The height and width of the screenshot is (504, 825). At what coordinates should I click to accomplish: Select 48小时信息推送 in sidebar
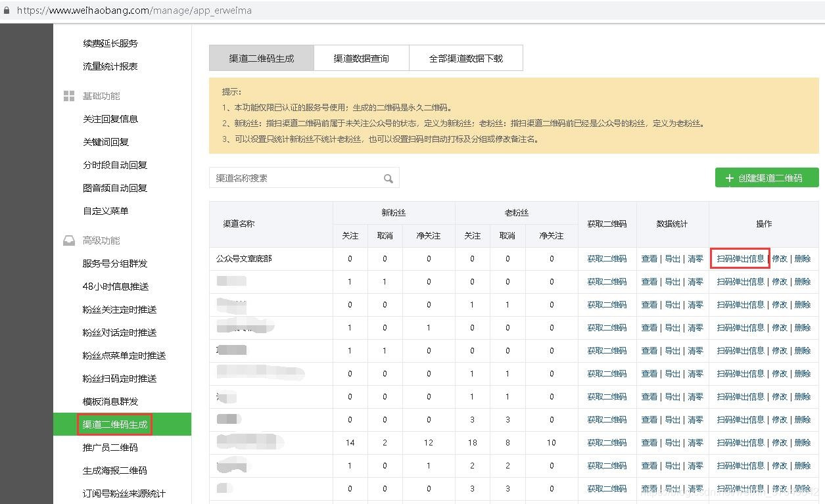[116, 286]
